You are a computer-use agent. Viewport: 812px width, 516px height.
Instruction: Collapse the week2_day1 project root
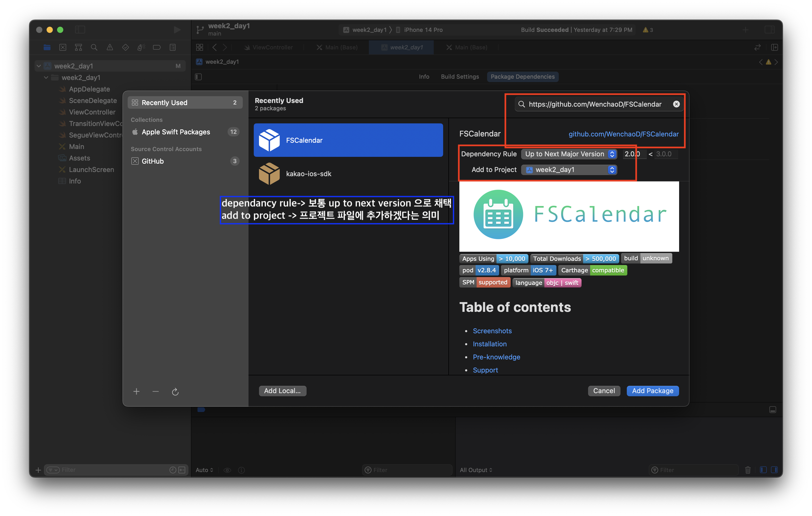[x=39, y=66]
